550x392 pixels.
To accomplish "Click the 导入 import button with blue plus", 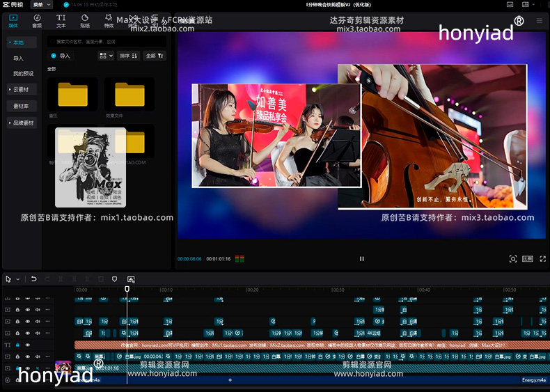I will coord(61,56).
